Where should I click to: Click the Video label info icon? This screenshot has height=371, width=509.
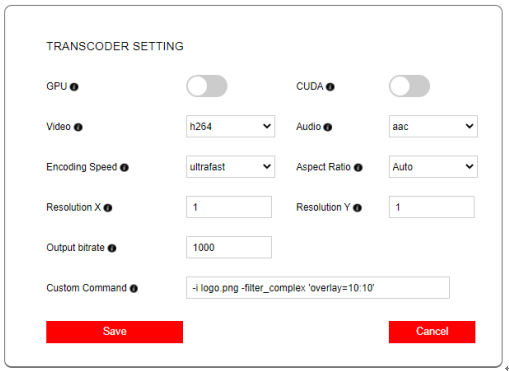[x=78, y=127]
